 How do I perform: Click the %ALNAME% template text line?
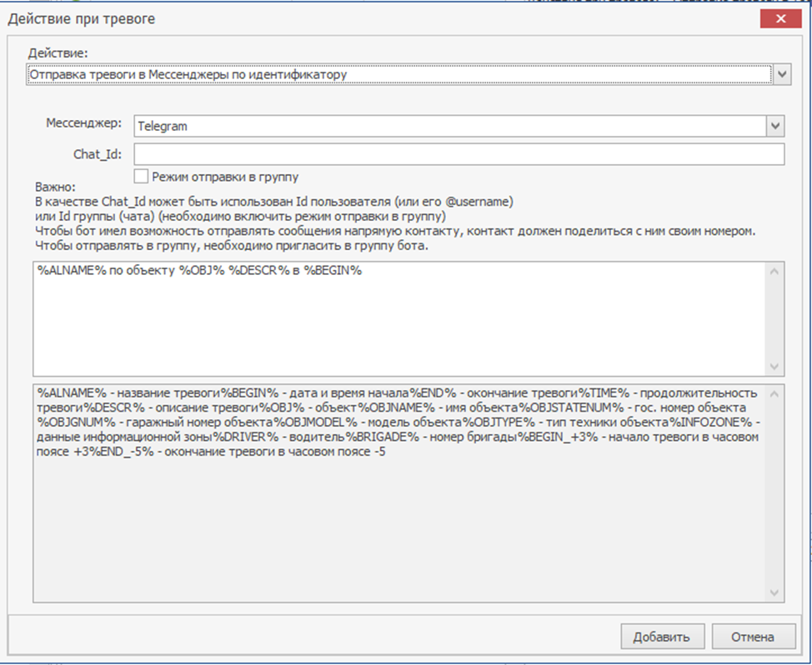point(200,272)
